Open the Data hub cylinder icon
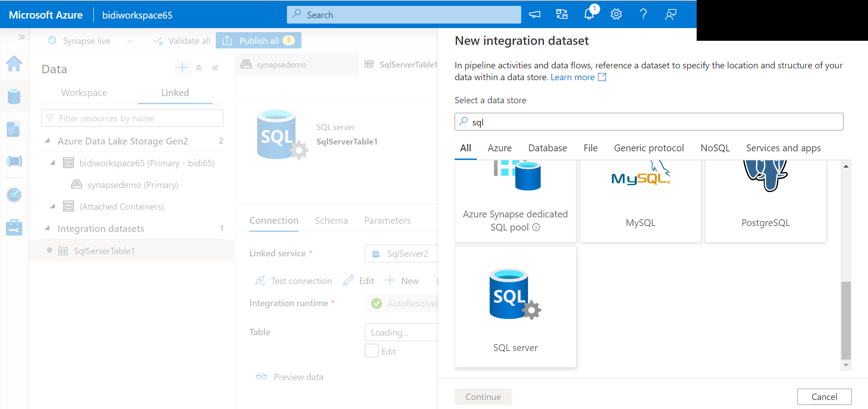This screenshot has width=868, height=409. pos(14,96)
